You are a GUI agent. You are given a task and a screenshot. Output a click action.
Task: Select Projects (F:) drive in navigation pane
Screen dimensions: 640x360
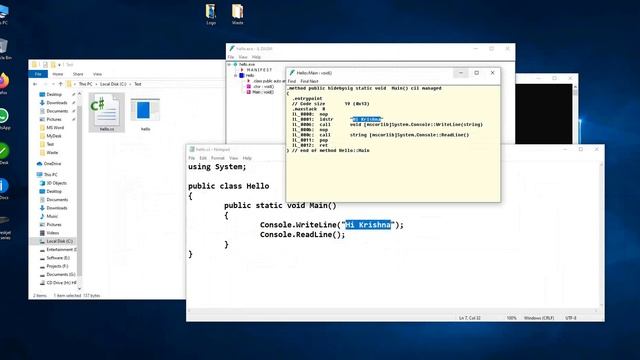coord(57,266)
